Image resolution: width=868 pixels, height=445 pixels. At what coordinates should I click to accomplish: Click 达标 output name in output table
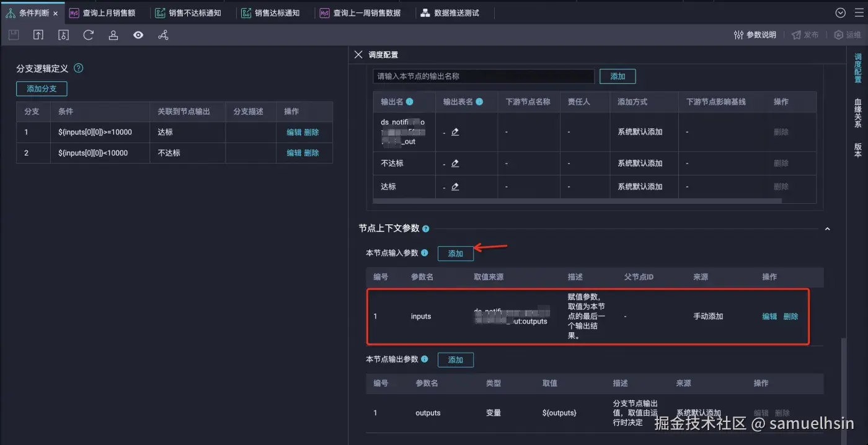pyautogui.click(x=388, y=187)
